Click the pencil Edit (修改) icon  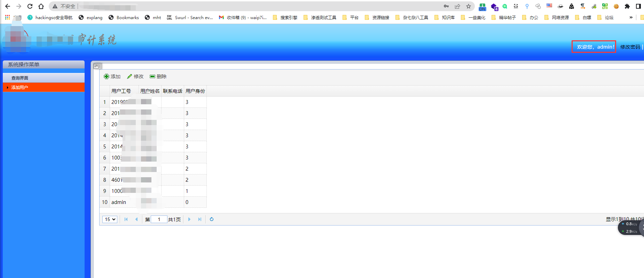129,76
